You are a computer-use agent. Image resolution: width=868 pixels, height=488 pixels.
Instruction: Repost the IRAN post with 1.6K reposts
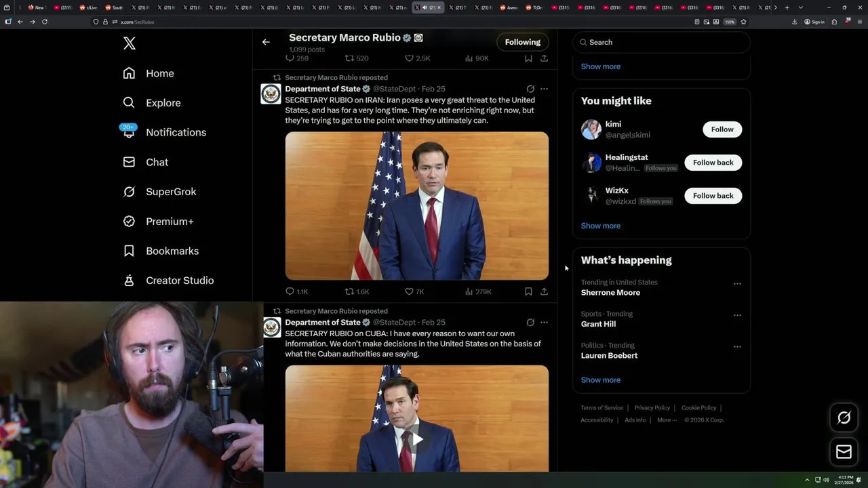(x=357, y=291)
